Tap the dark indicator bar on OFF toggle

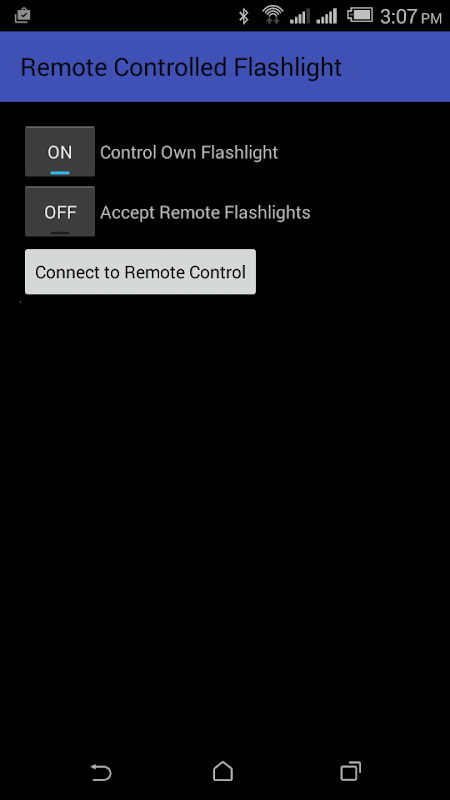click(x=60, y=233)
